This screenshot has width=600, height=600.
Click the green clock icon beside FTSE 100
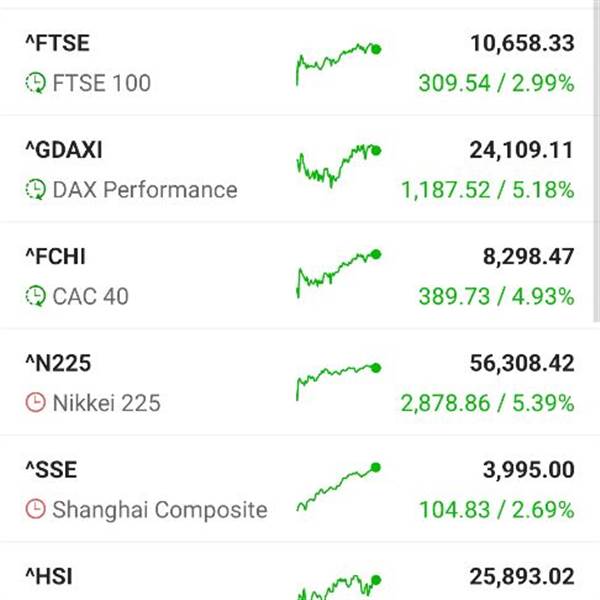tap(35, 83)
